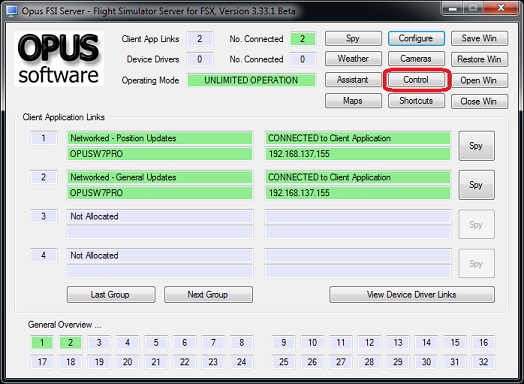Select overview indicator 8
Screen dimensions: 524x384
tap(242, 343)
